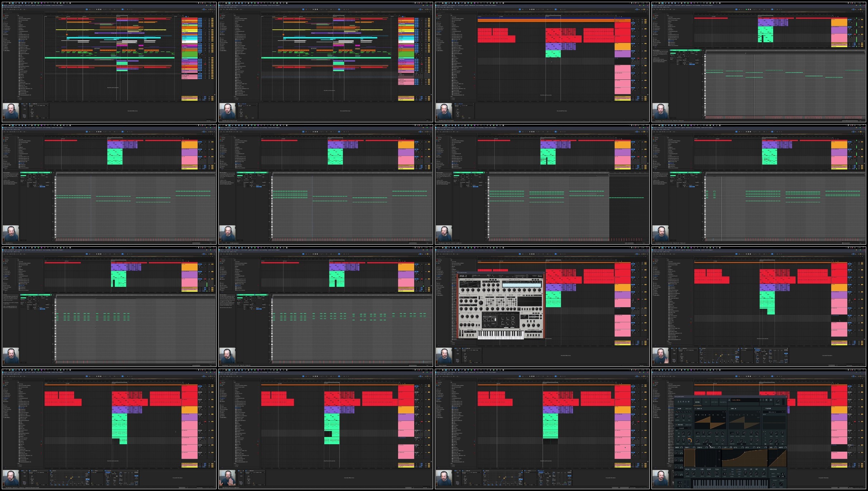Viewport: 868px width, 491px height.
Task: Toggle the OSC A enable switch in Serum
Action: [x=695, y=408]
